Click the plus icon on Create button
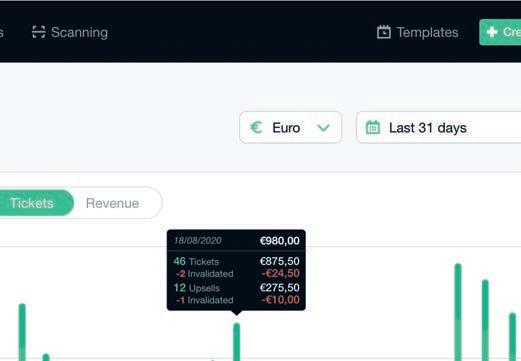521x361 pixels. pyautogui.click(x=492, y=32)
